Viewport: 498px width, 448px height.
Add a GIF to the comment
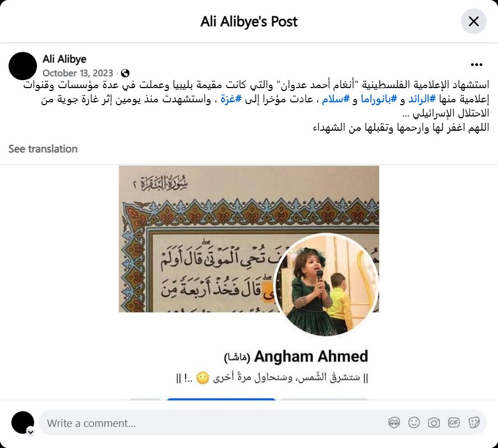pos(454,422)
